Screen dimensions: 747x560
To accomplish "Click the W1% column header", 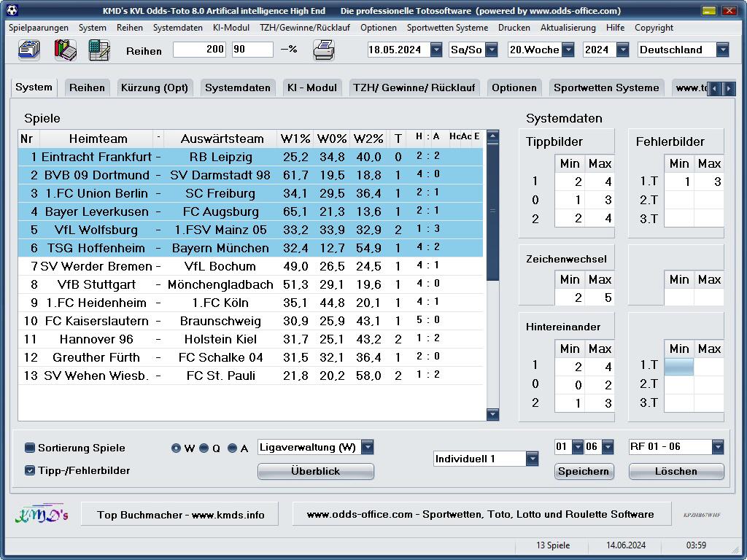I will click(295, 139).
